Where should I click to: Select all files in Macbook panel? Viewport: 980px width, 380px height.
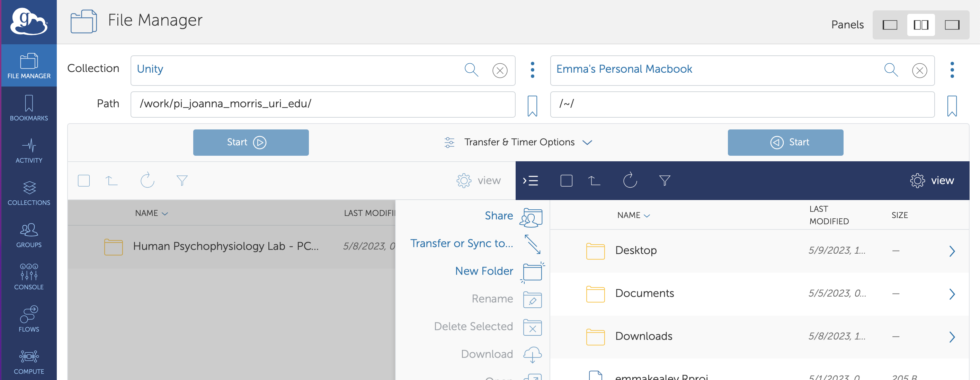click(567, 181)
